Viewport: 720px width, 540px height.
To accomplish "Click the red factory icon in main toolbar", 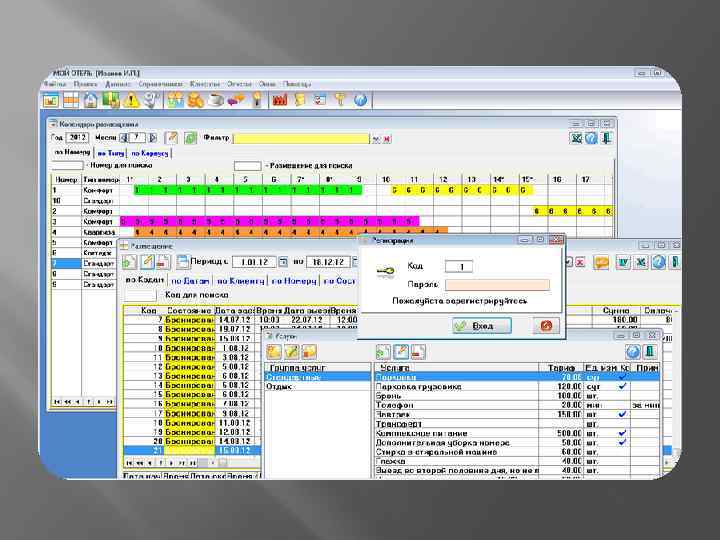I will pos(280,100).
